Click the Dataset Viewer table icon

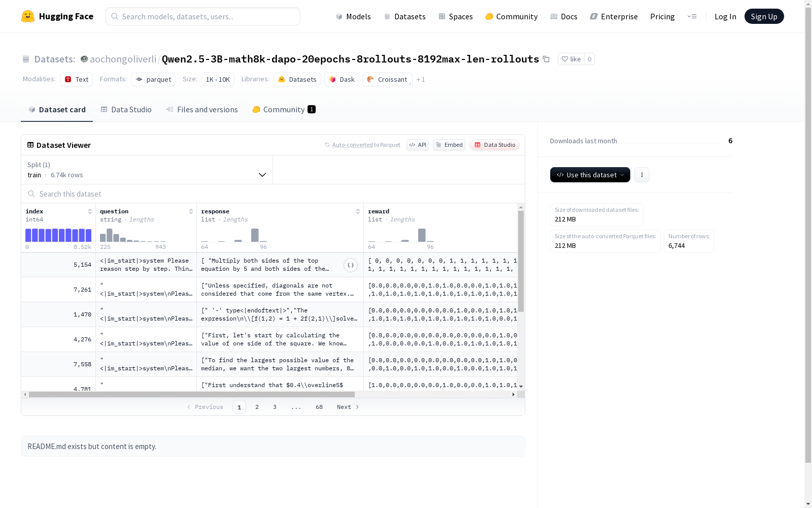(x=30, y=145)
